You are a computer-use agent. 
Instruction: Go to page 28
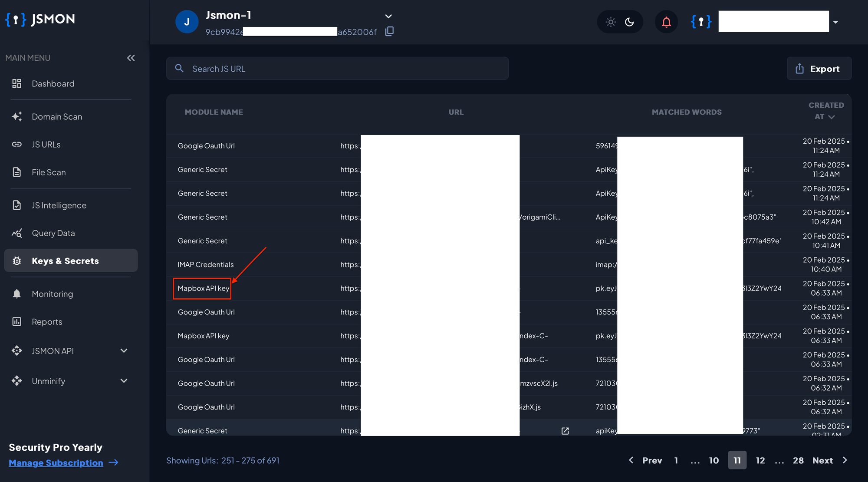tap(798, 461)
